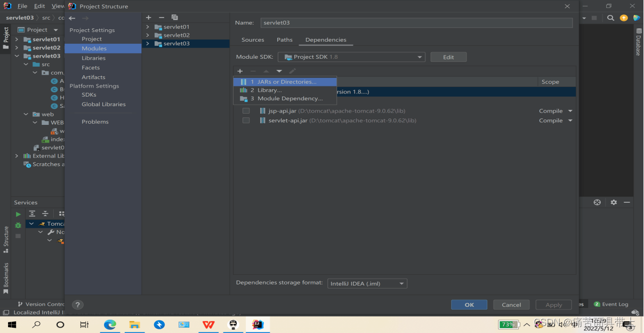Open the File menu

point(22,6)
